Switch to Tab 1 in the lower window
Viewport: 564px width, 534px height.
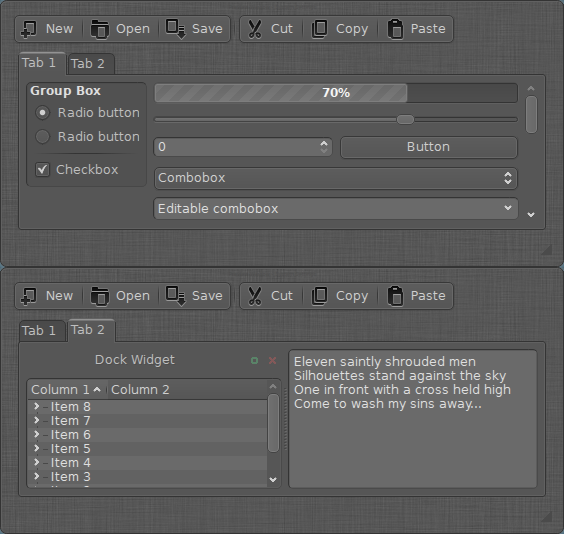click(x=39, y=330)
